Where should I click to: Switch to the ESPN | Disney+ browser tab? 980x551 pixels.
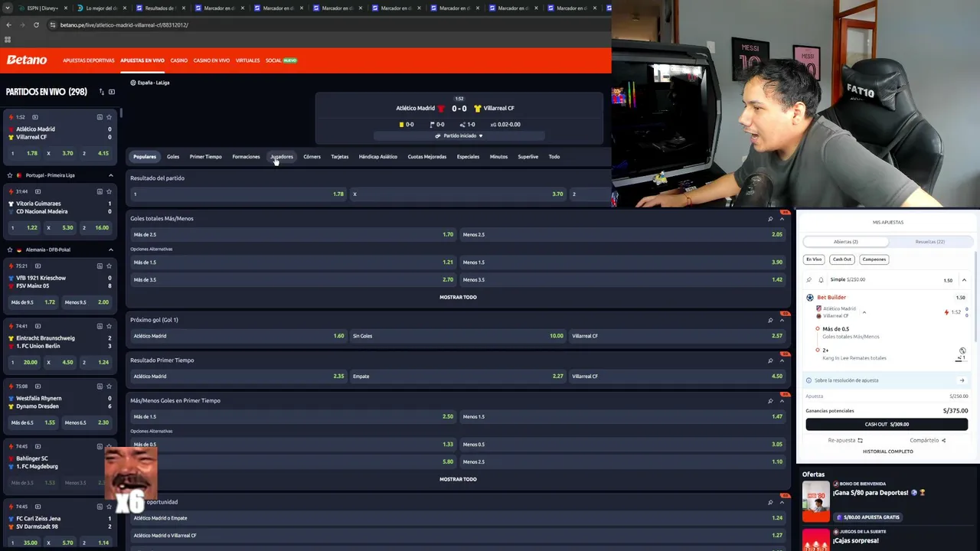[x=42, y=8]
